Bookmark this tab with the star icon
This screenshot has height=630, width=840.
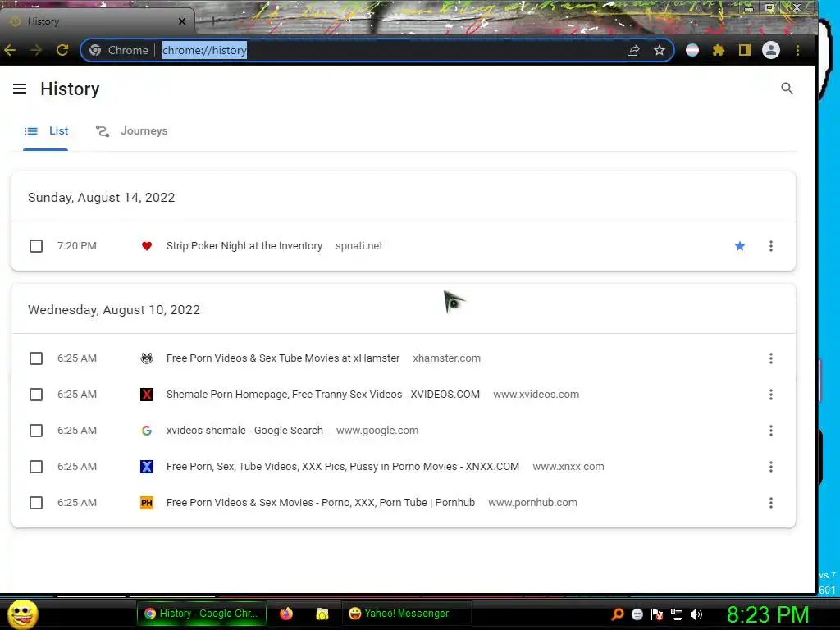point(660,50)
